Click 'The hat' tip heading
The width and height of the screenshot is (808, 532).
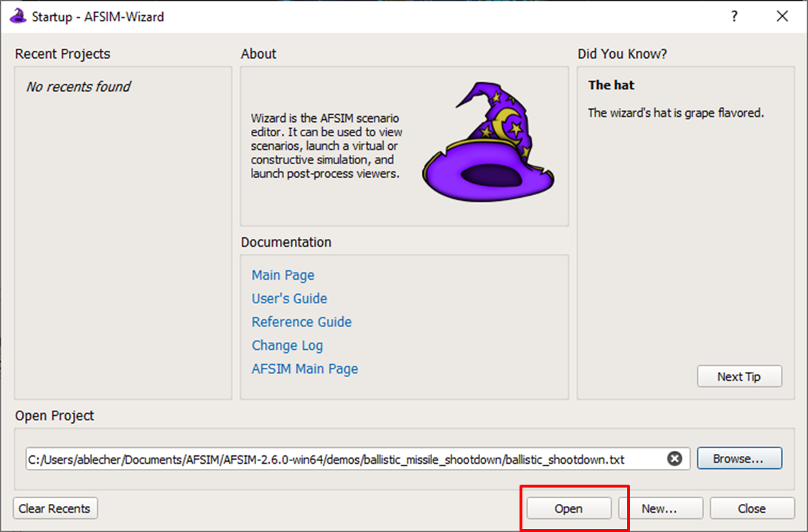611,85
